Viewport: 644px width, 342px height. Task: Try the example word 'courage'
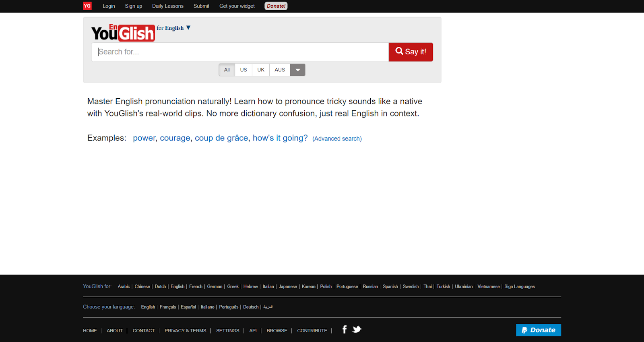tap(175, 138)
